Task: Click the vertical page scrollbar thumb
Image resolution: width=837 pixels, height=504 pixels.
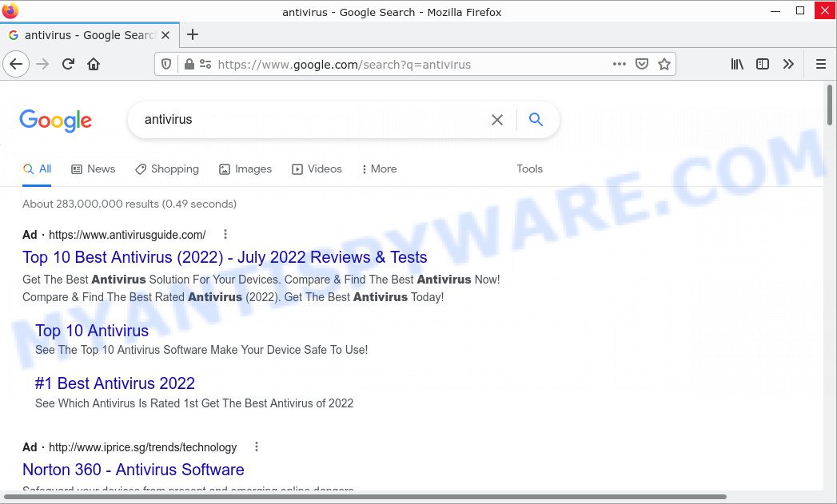Action: tap(830, 105)
